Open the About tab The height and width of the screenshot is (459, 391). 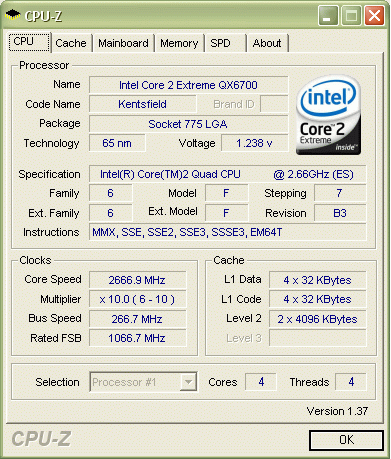click(x=267, y=43)
